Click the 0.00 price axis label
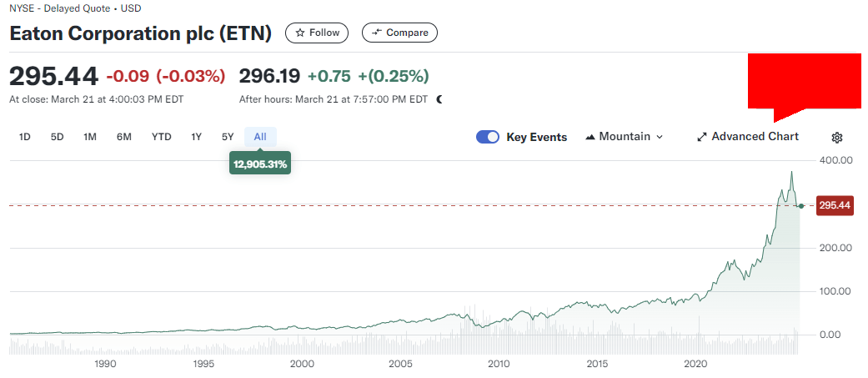 click(830, 335)
